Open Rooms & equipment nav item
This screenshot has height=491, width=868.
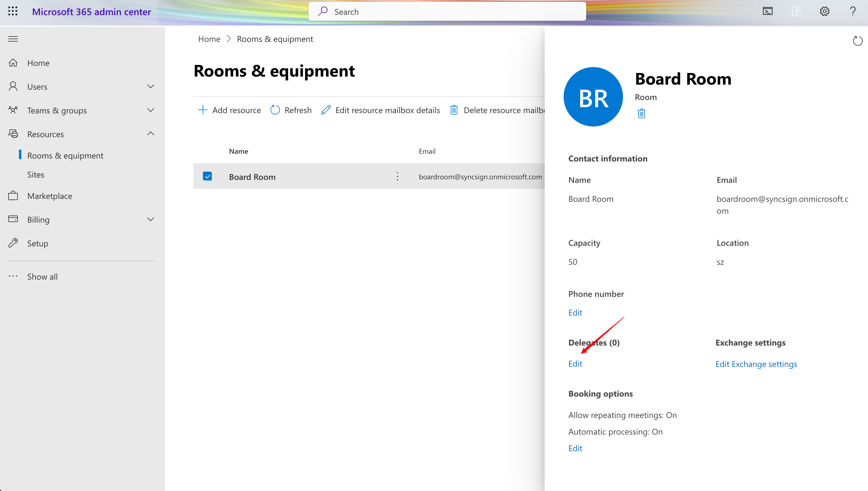pyautogui.click(x=65, y=156)
